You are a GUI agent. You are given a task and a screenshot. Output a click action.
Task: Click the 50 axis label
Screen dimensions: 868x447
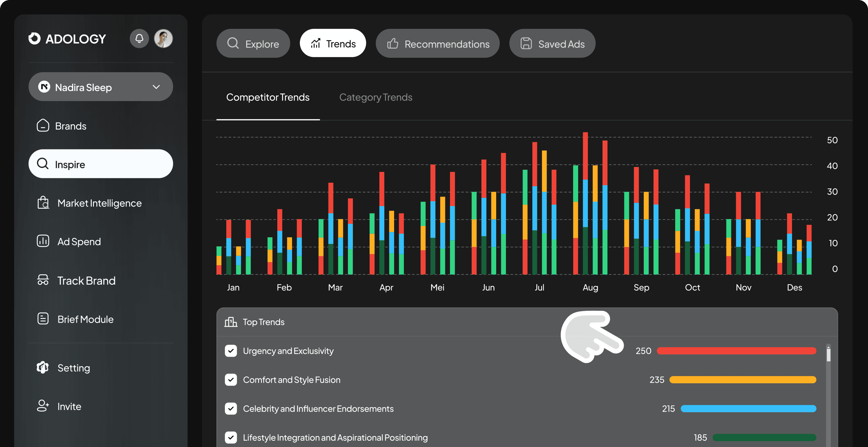(832, 140)
